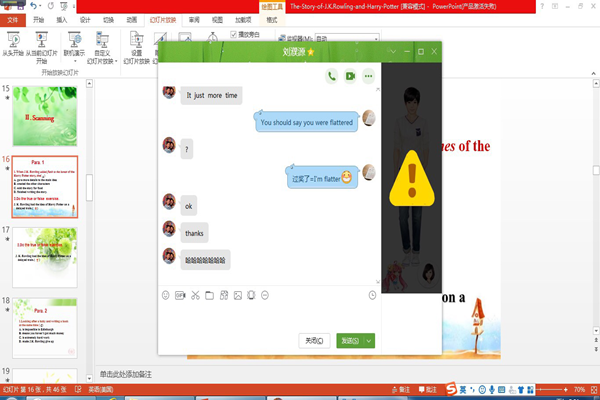Switch to the Home (开始) ribbon tab

[38, 20]
